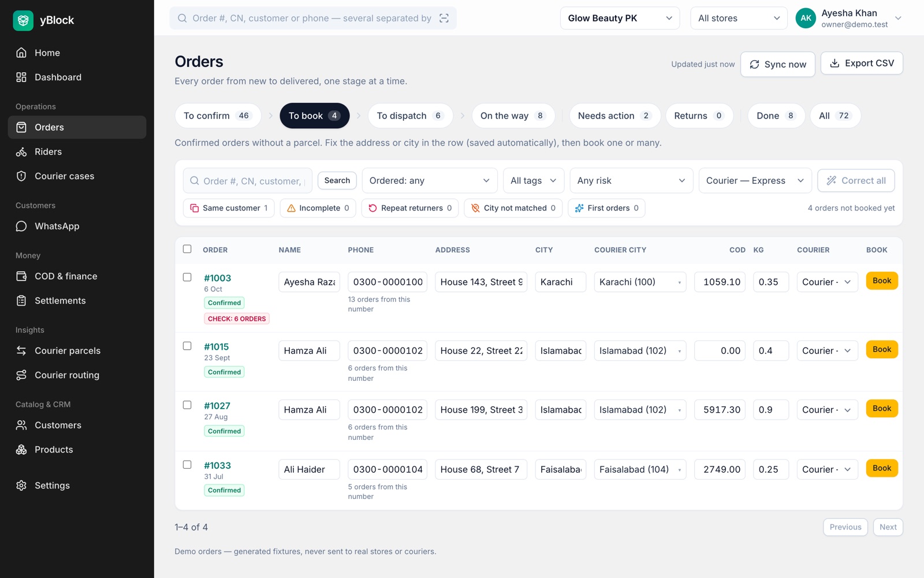Click the Courier parcels arrows icon
924x578 pixels.
pyautogui.click(x=21, y=350)
